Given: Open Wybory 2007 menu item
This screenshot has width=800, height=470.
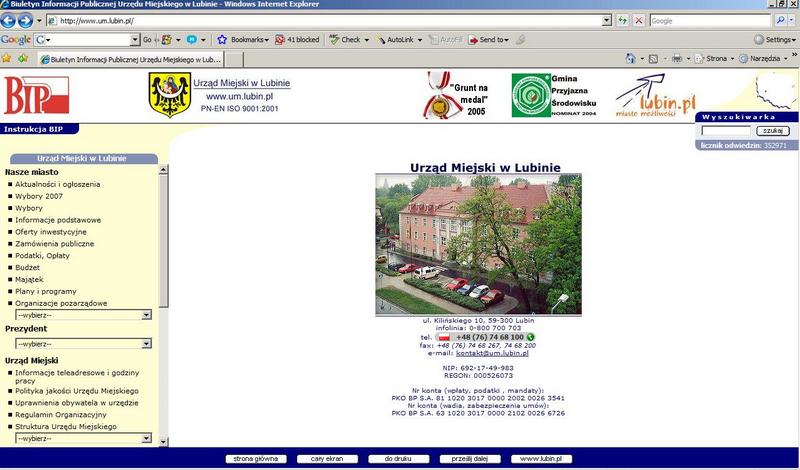Looking at the screenshot, I should [39, 196].
